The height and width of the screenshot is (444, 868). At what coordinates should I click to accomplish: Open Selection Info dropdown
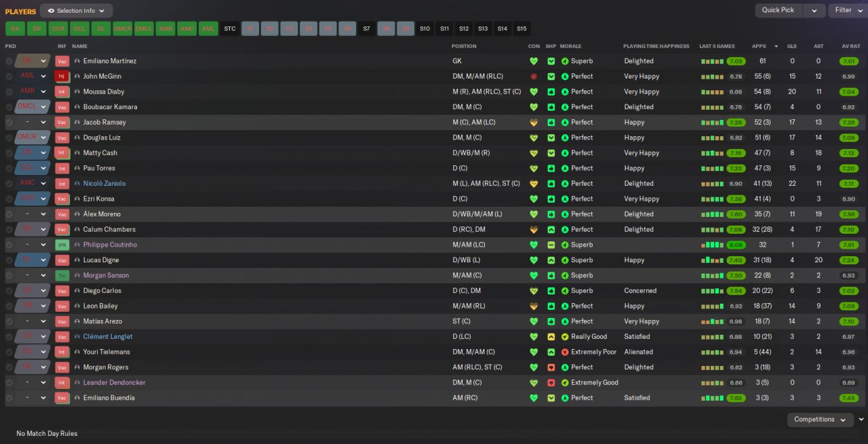tap(77, 11)
